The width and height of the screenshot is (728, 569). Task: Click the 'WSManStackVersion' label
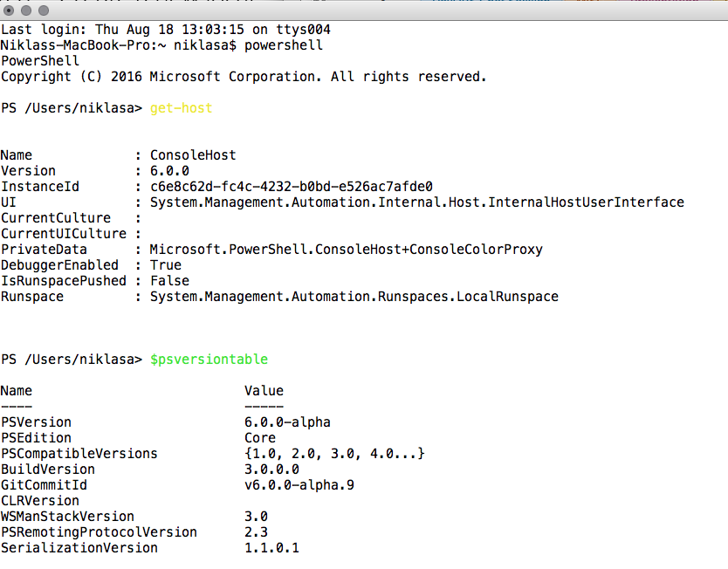pos(67,517)
